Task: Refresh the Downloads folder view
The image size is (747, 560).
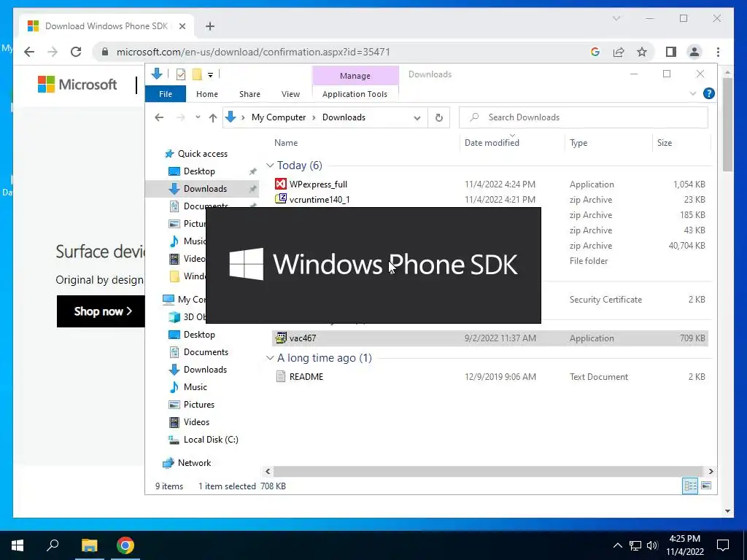Action: point(438,117)
